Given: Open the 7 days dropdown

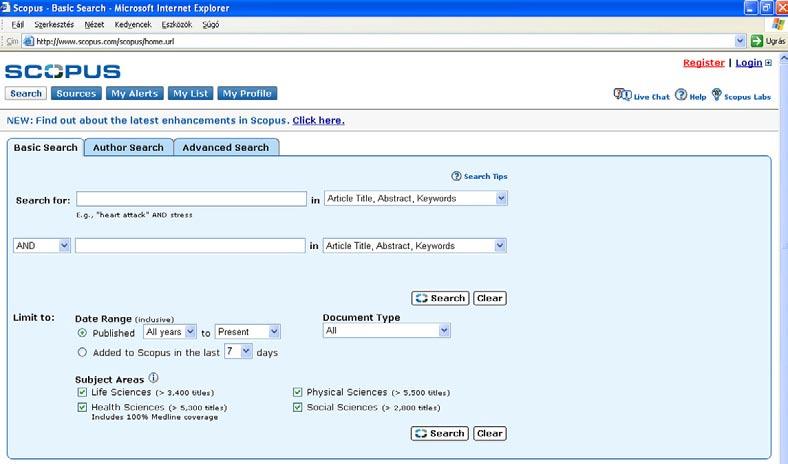Looking at the screenshot, I should pyautogui.click(x=238, y=351).
